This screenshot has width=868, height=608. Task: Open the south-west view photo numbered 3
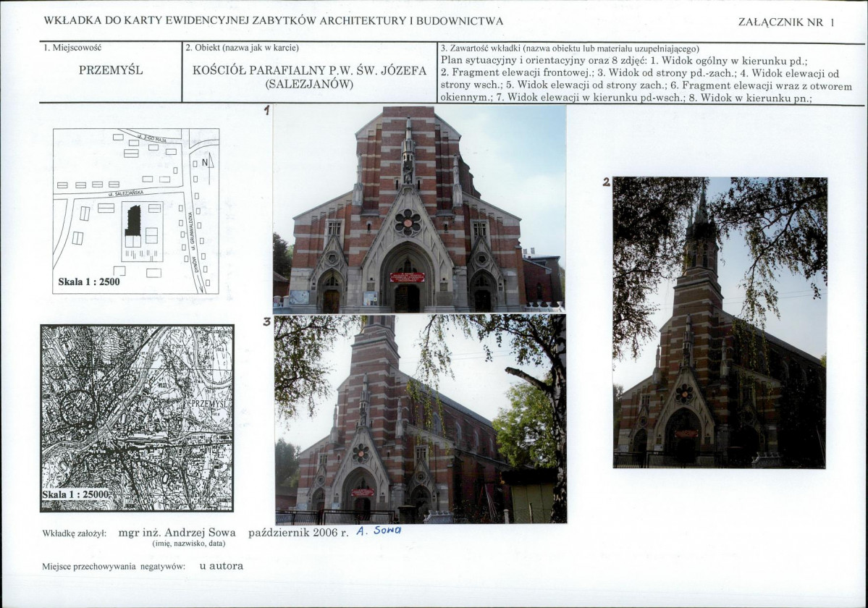[x=420, y=419]
